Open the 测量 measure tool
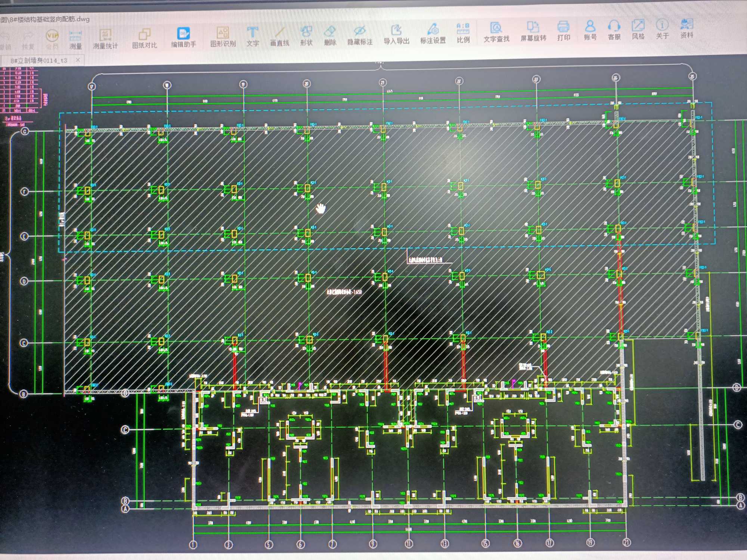 pyautogui.click(x=75, y=40)
